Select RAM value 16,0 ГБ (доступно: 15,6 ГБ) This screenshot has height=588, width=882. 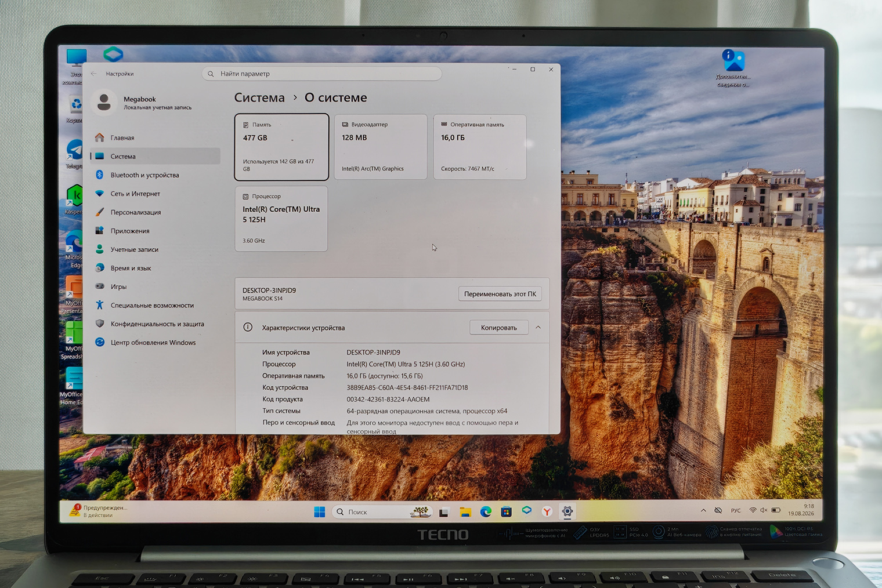click(385, 376)
